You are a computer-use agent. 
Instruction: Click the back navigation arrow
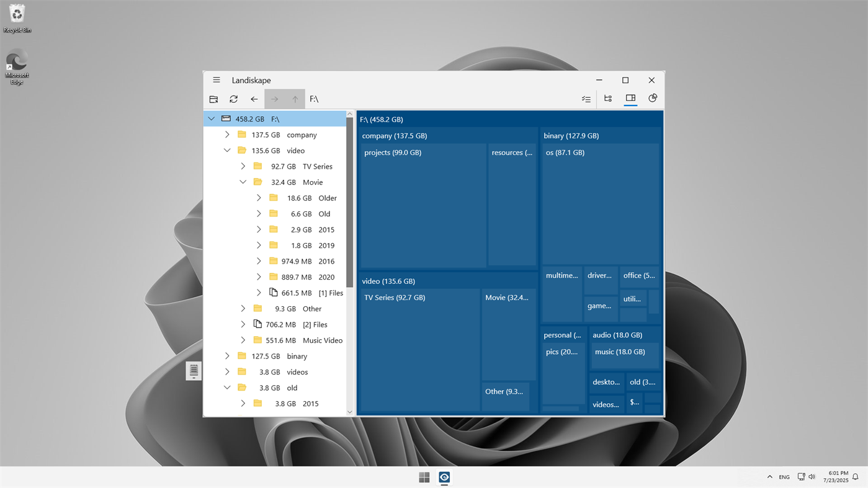254,99
